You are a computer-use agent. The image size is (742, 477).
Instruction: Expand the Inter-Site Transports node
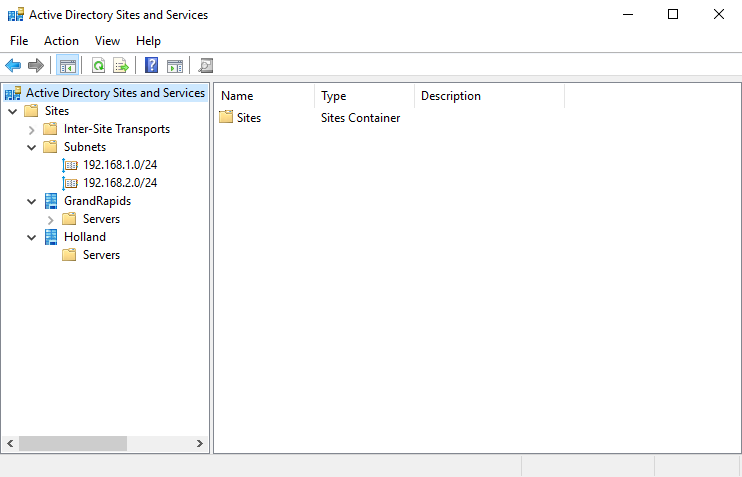32,130
